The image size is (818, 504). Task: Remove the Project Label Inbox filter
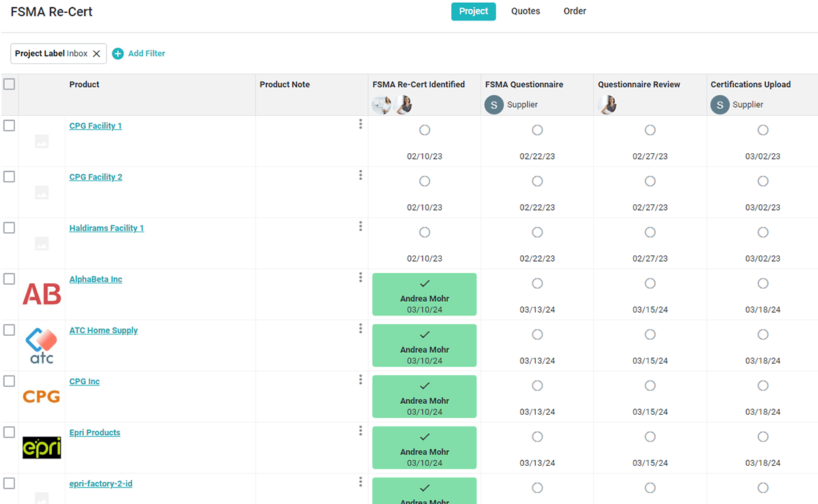(x=95, y=52)
